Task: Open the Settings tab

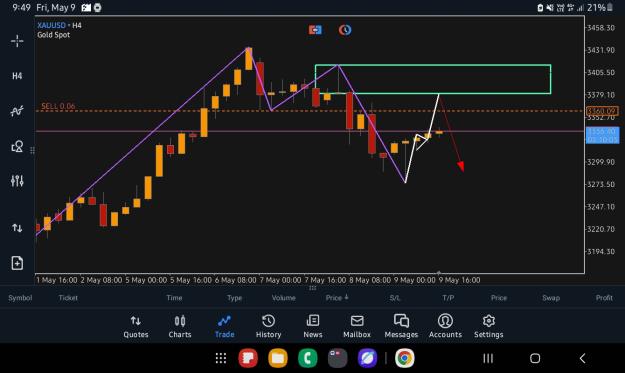Action: click(489, 327)
